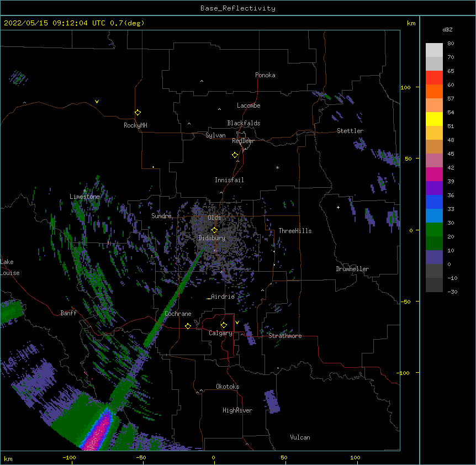
Task: Click the -100 tick label on bottom axis
Action: [x=69, y=457]
